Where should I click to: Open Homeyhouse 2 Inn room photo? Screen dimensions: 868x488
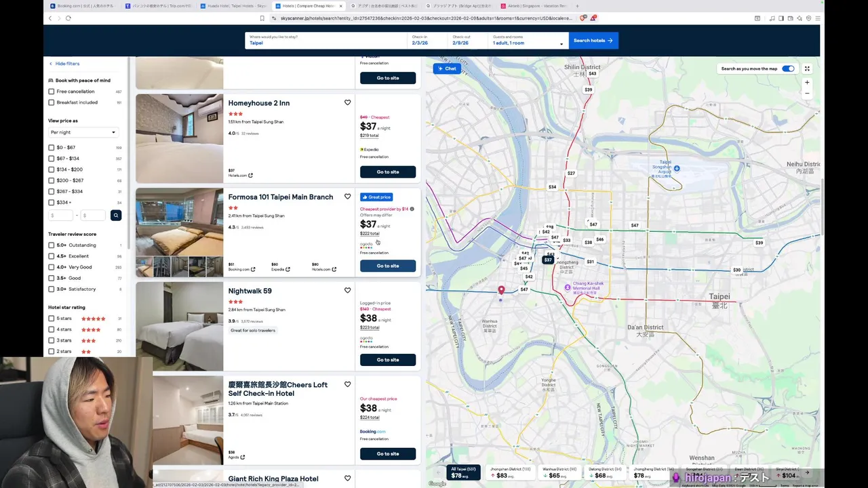point(179,138)
